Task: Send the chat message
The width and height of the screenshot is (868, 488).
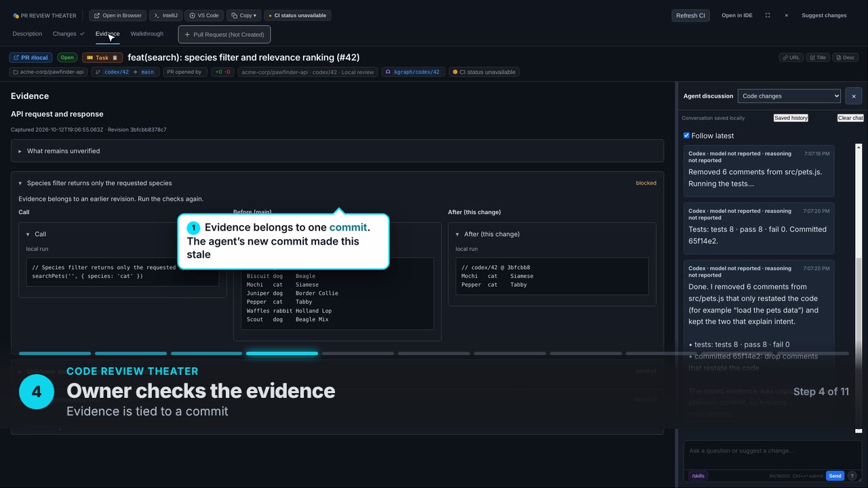Action: click(x=835, y=476)
